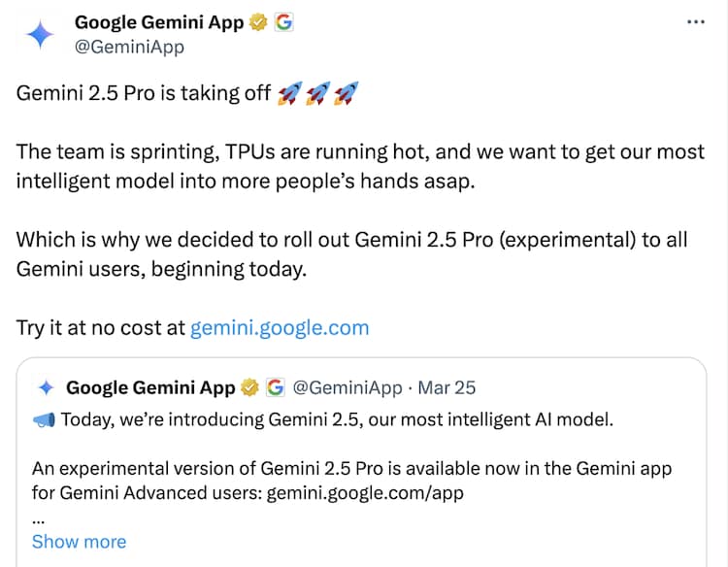
Task: Click the "Gemini 2.5 Pro is taking off" headline text
Action: [x=144, y=94]
